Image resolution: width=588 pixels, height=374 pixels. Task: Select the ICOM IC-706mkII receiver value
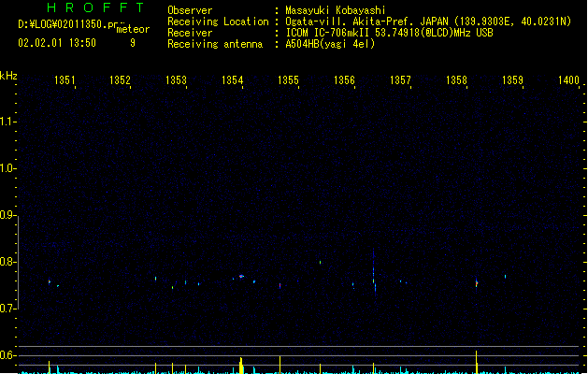click(389, 33)
